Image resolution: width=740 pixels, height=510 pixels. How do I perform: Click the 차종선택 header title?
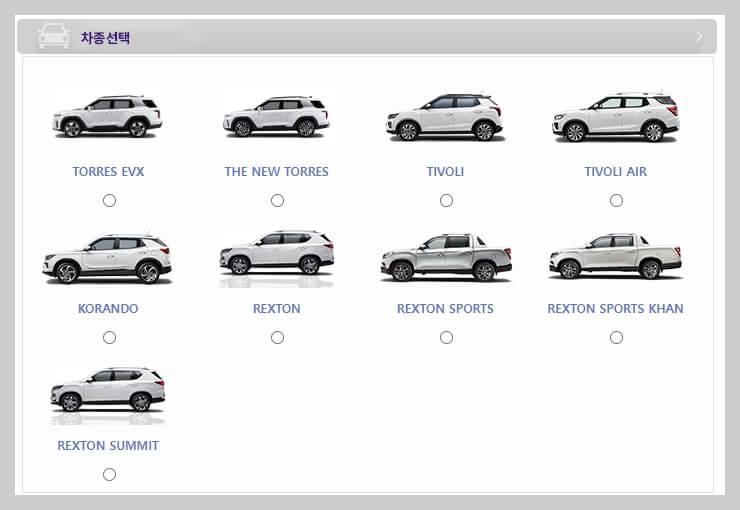105,37
